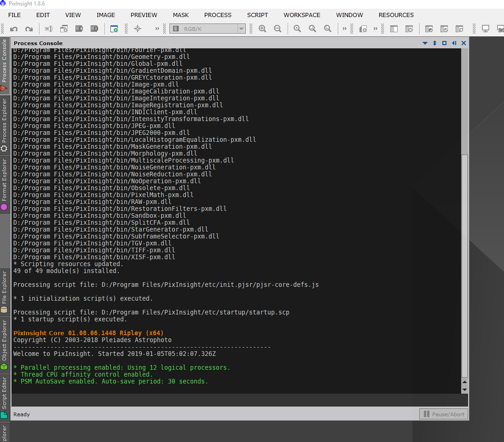
Task: Click the Redo arrow icon
Action: point(29,29)
